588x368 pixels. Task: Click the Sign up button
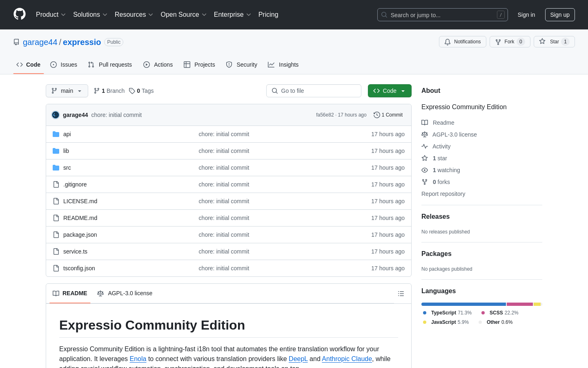560,15
